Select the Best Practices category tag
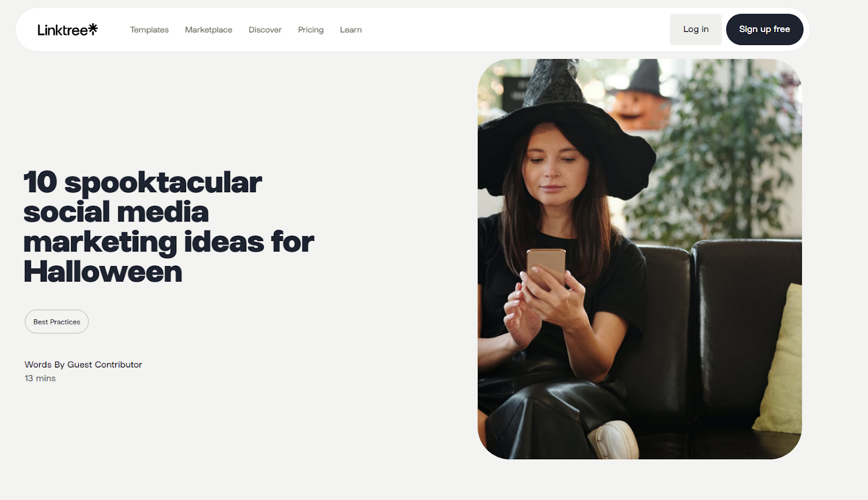The height and width of the screenshot is (500, 868). [56, 321]
